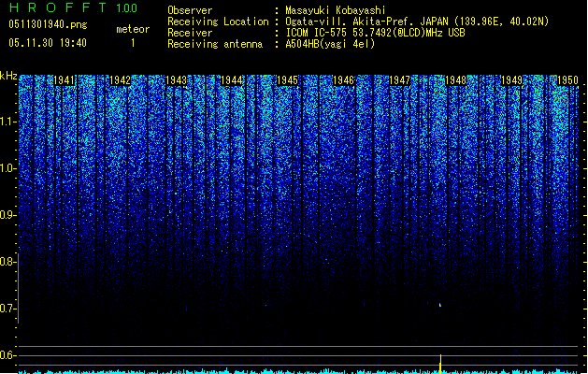The width and height of the screenshot is (588, 374).
Task: Select the observer name Masayuki Kobayashi
Action: tap(336, 10)
